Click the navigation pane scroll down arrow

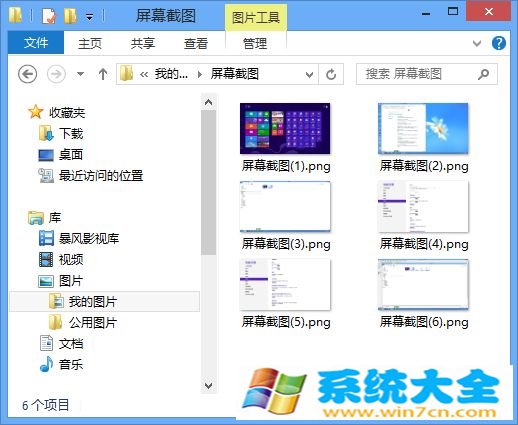coord(209,386)
